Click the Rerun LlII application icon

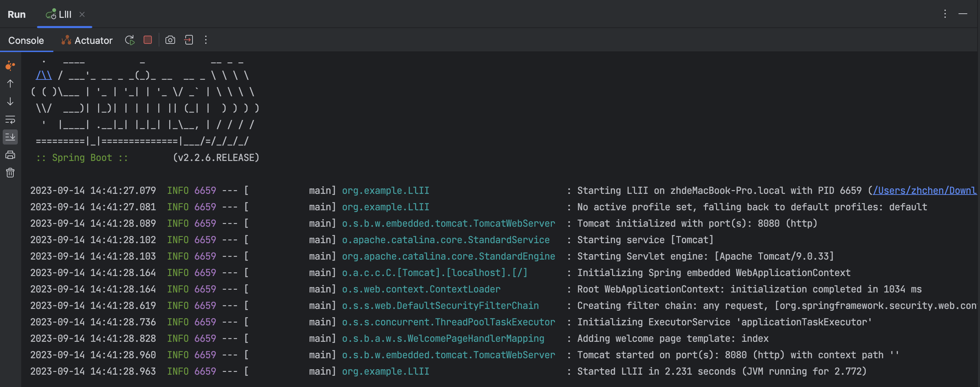tap(130, 40)
